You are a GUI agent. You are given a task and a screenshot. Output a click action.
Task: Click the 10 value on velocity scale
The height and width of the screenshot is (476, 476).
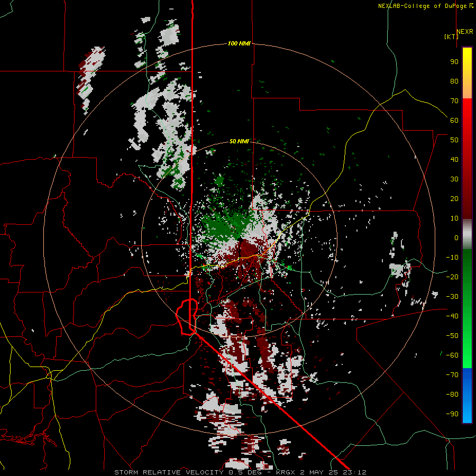click(454, 218)
